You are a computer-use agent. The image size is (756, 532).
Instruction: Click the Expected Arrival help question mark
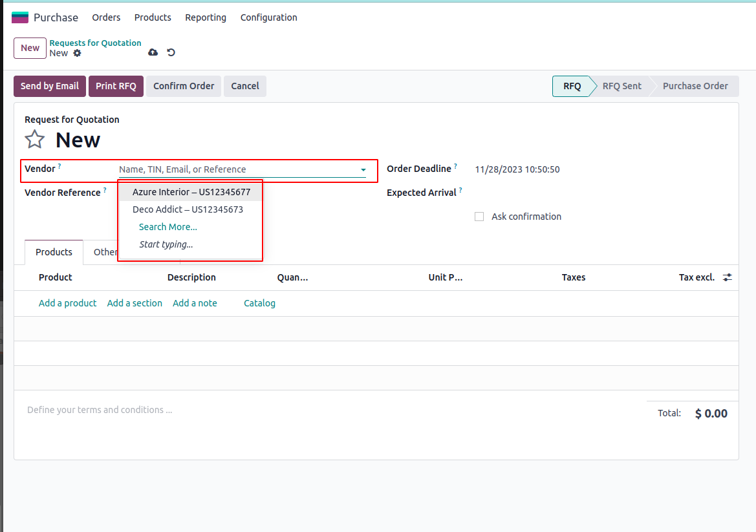click(x=460, y=190)
